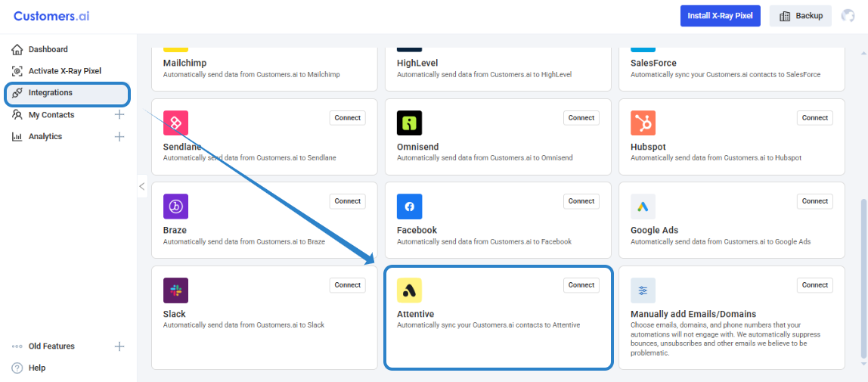
Task: Click the Omnisend card title
Action: (x=418, y=147)
